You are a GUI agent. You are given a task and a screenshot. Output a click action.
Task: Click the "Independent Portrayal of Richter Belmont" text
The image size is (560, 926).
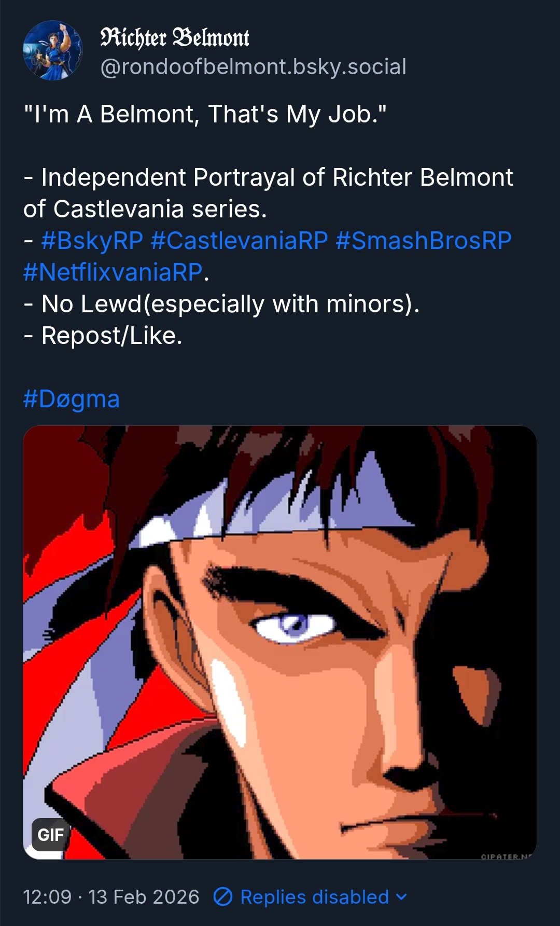276,177
